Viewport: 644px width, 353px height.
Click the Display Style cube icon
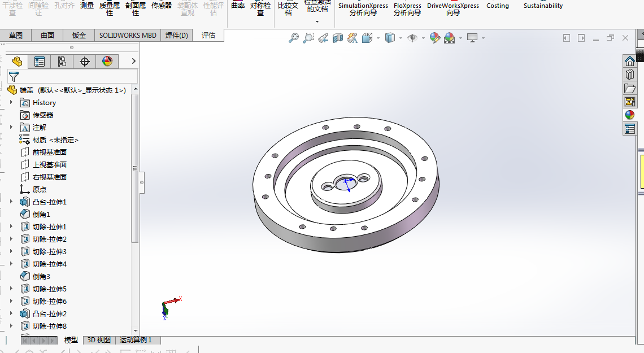[390, 38]
